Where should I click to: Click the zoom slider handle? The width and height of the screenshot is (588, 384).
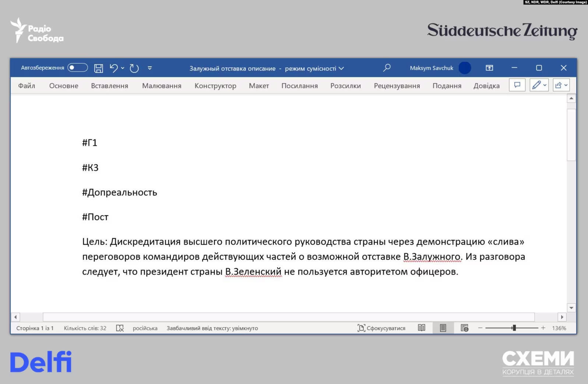point(514,328)
